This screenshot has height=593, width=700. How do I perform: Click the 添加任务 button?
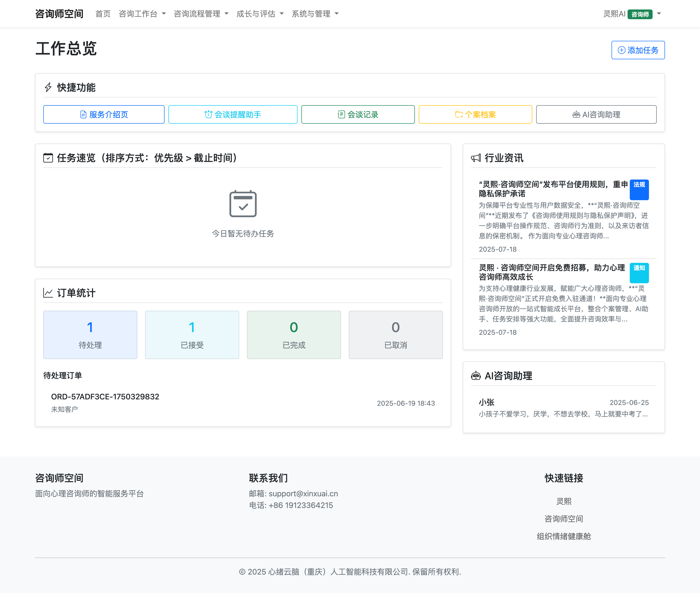[638, 50]
